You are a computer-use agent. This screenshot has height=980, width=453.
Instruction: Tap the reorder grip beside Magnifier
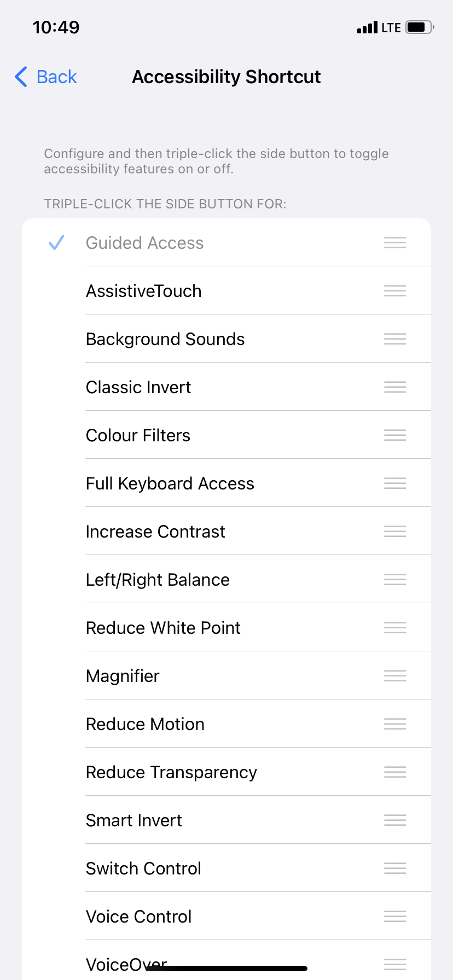[x=395, y=676]
